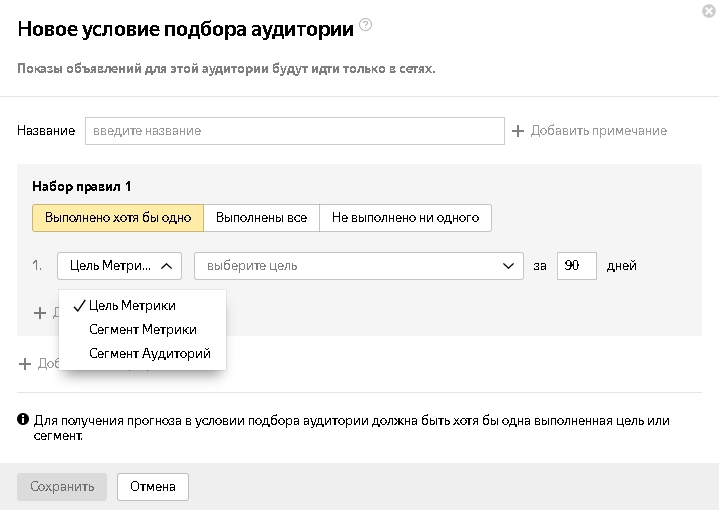Click the plus icon for adding a rule inside the set
Screen dimensions: 719x510
click(40, 313)
